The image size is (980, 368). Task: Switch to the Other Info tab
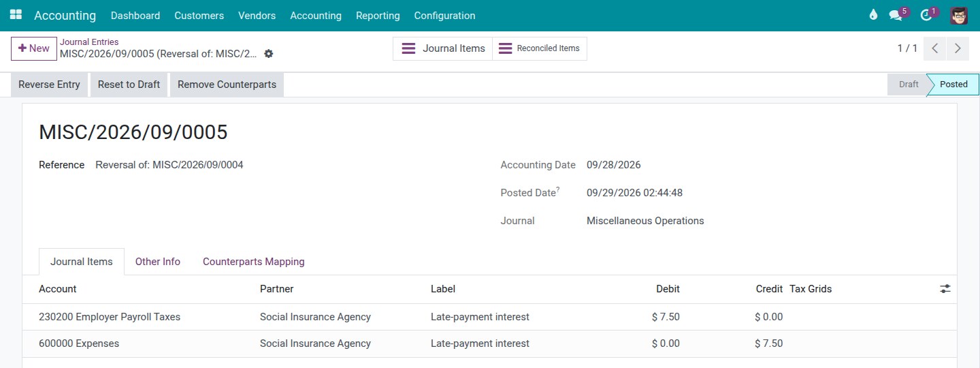(x=158, y=262)
